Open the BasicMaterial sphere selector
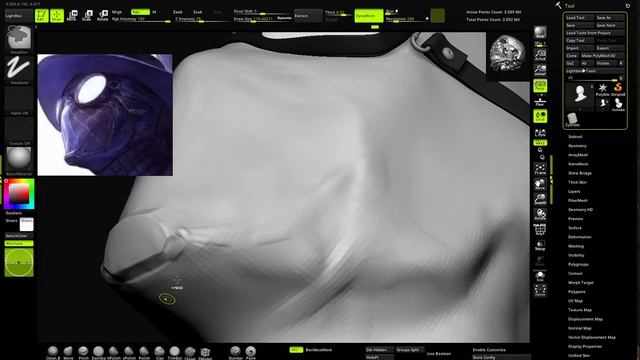This screenshot has height=360, width=640. tap(19, 160)
